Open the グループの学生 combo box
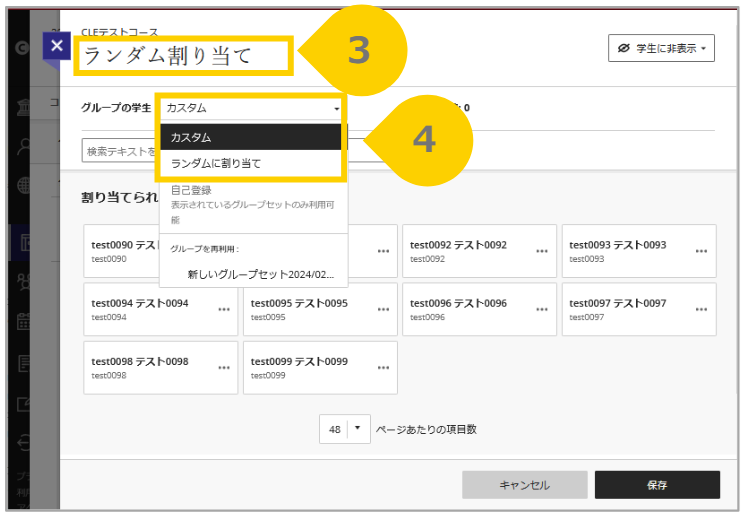 [x=252, y=108]
